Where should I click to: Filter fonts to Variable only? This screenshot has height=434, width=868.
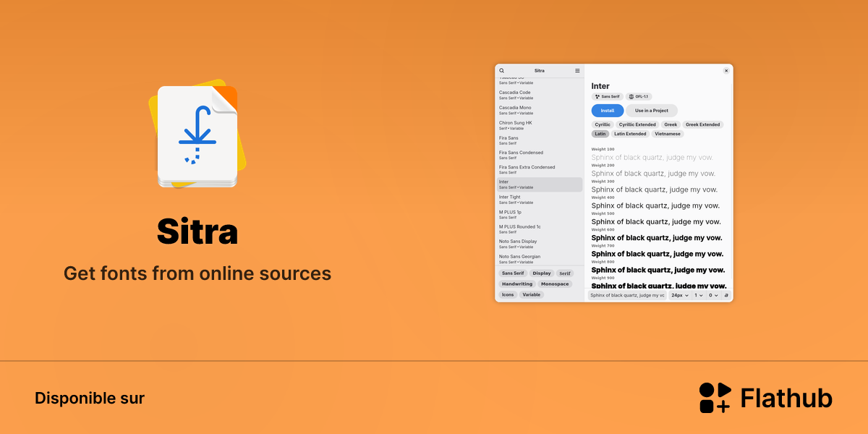point(532,294)
